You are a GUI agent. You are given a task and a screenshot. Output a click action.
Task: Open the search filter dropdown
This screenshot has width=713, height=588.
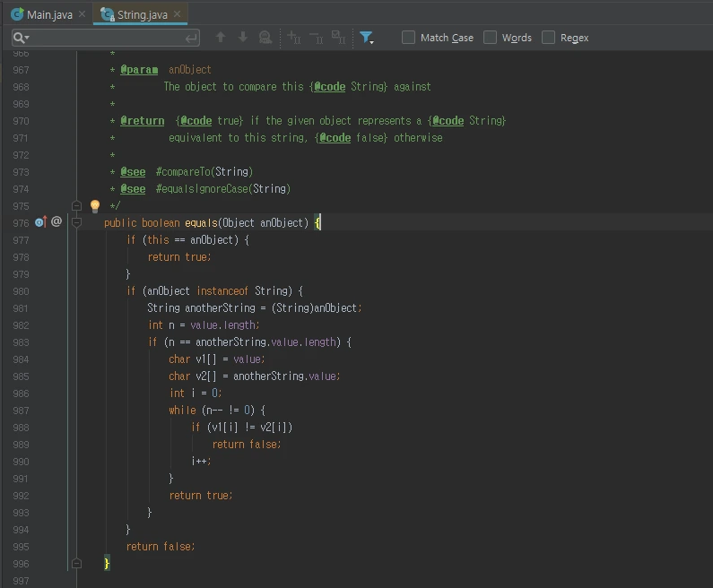[366, 38]
